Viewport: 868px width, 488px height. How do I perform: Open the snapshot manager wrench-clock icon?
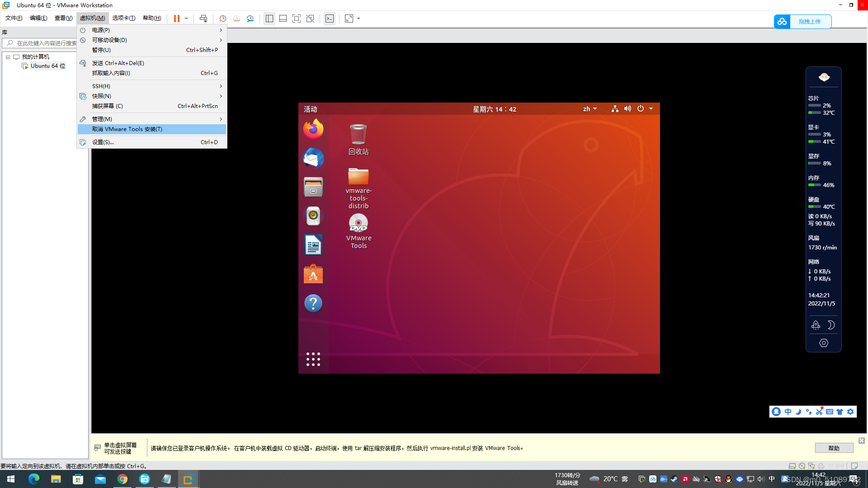[x=250, y=19]
